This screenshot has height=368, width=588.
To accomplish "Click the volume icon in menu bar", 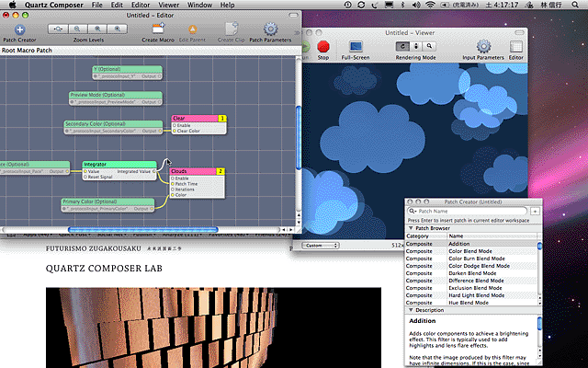I will coord(416,5).
